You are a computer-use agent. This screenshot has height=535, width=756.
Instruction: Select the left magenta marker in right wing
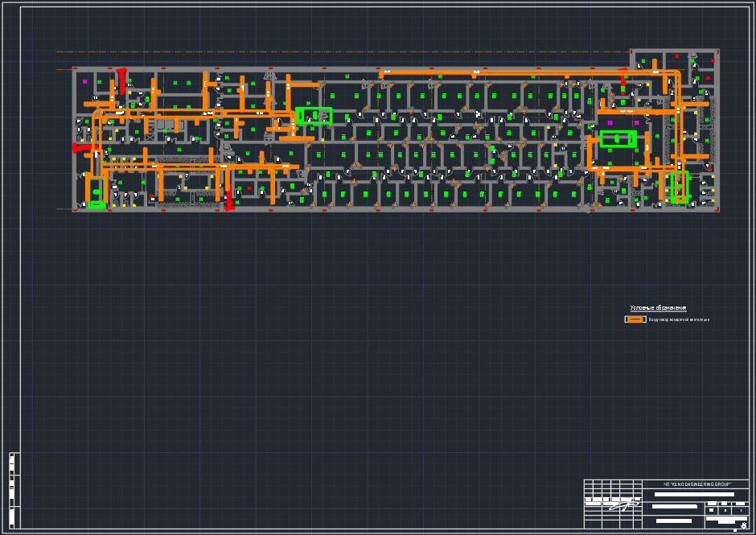click(x=610, y=123)
